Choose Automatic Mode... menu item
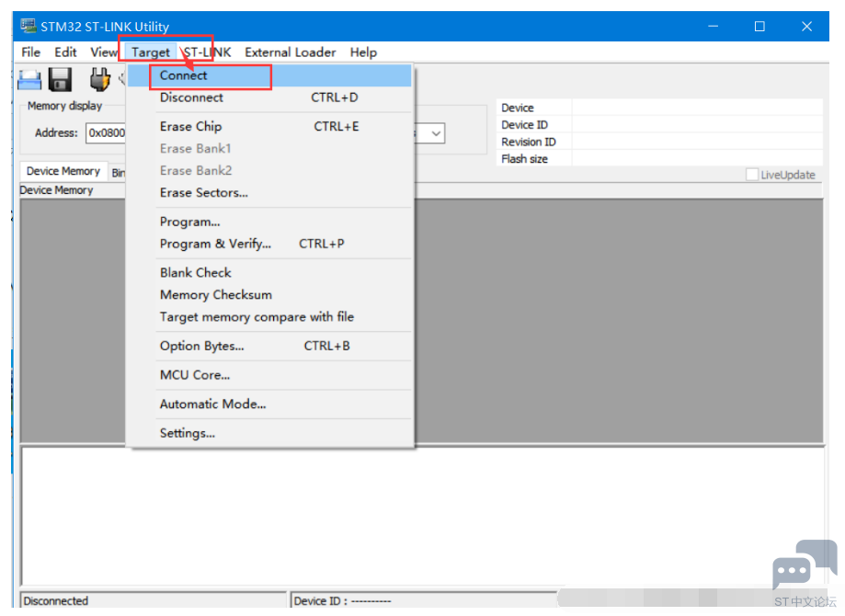The width and height of the screenshot is (845, 616). [270, 405]
